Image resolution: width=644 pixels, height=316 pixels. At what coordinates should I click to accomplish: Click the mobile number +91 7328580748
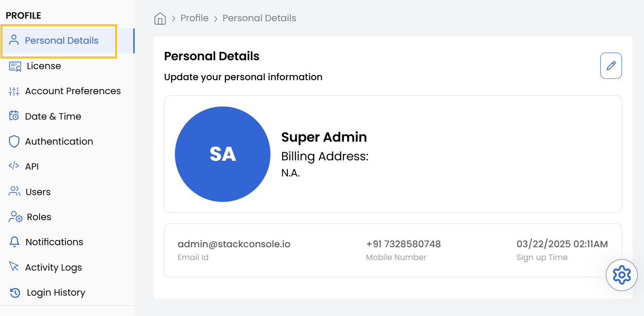pyautogui.click(x=403, y=244)
